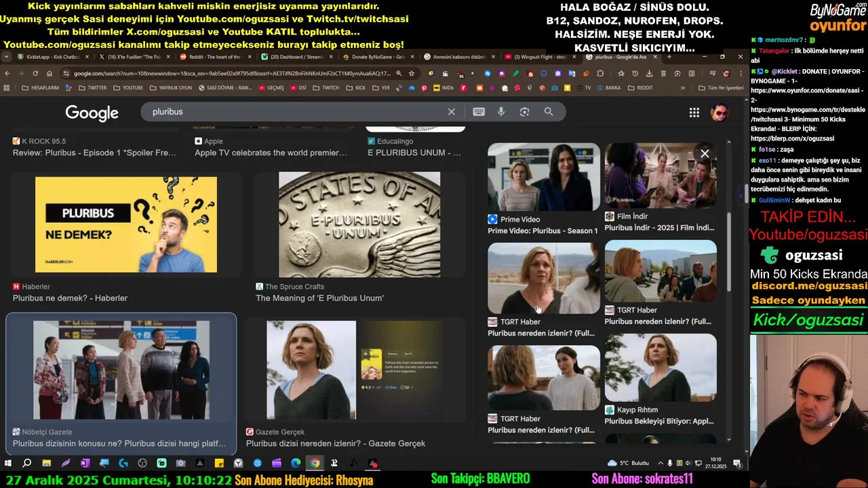Click Pluribus Bekleyişi Bitiyor caption

pos(659,422)
